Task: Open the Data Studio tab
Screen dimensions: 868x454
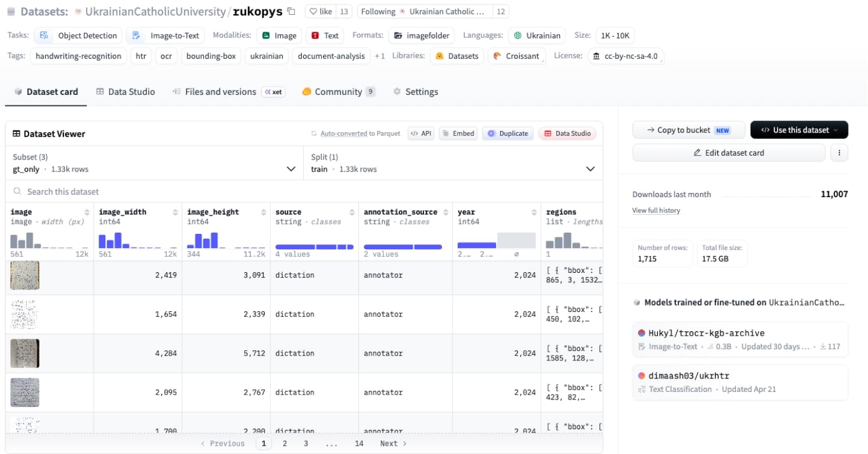Action: [125, 92]
